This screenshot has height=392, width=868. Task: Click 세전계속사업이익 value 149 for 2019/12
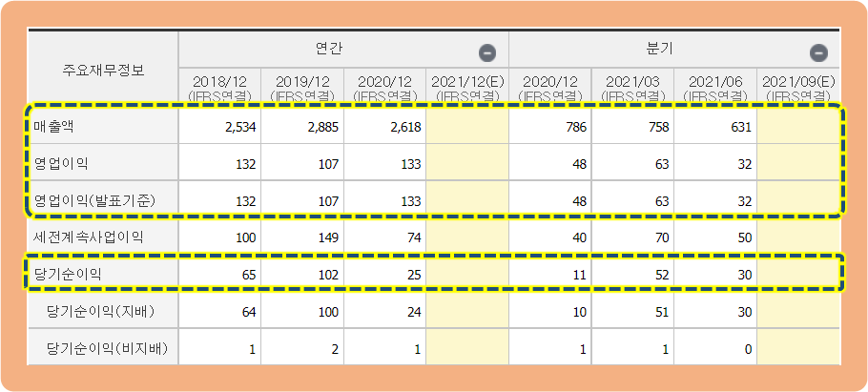(328, 238)
